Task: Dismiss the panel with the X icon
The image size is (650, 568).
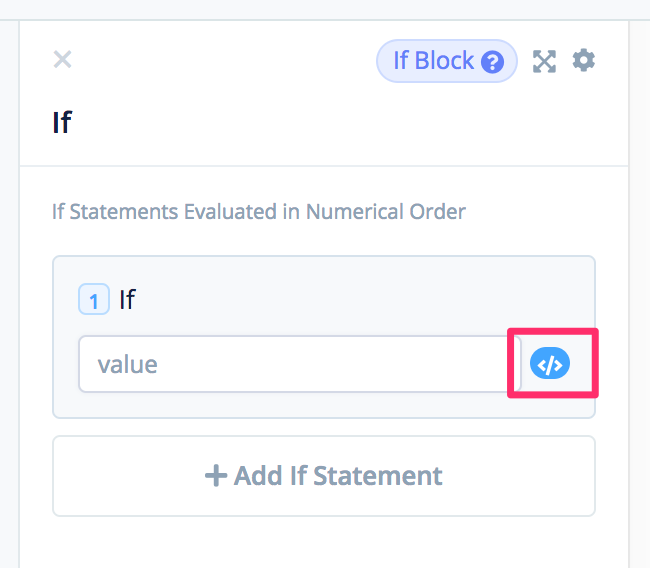Action: 62,60
